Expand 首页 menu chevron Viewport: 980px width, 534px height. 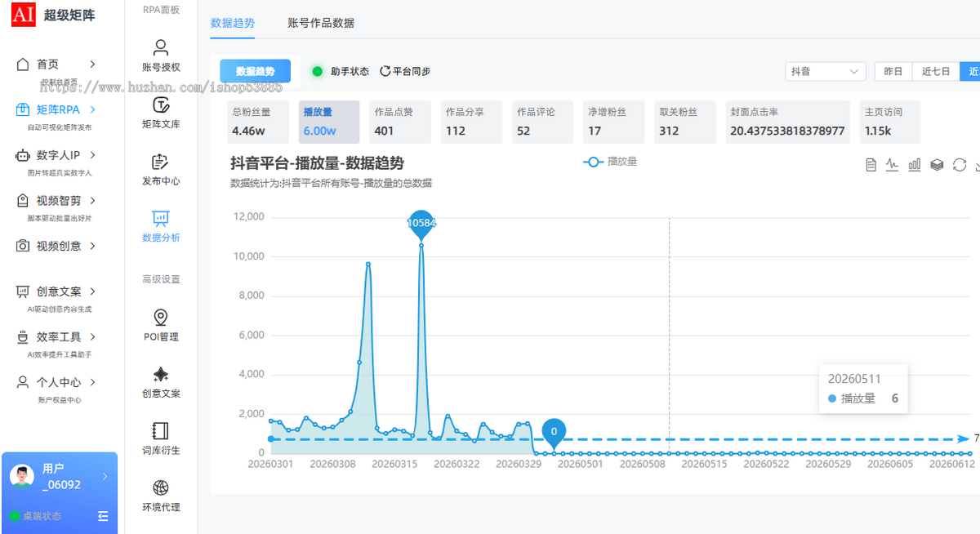coord(92,64)
